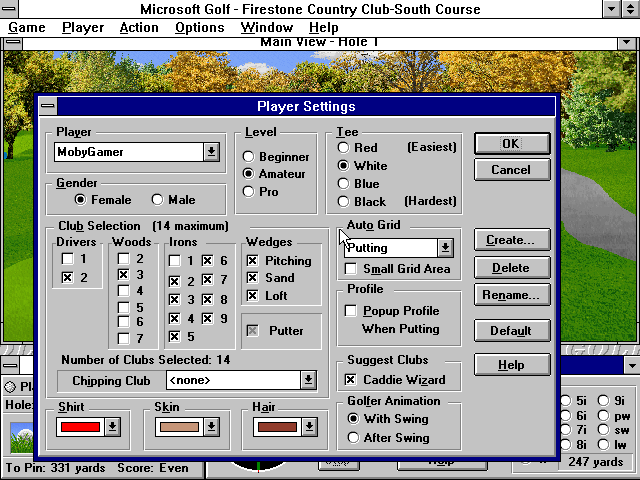This screenshot has width=640, height=480.
Task: Uncheck the Pitching wedge checkbox
Action: (253, 261)
